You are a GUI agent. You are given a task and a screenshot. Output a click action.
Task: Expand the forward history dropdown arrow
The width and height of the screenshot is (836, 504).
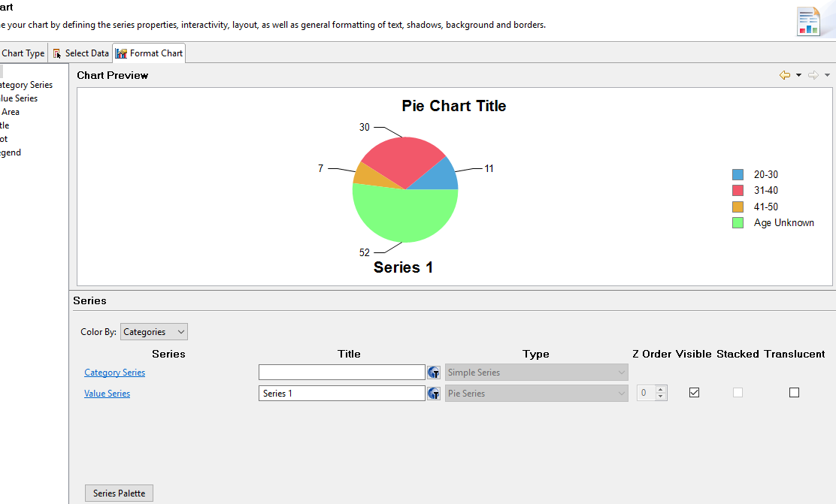pyautogui.click(x=827, y=75)
